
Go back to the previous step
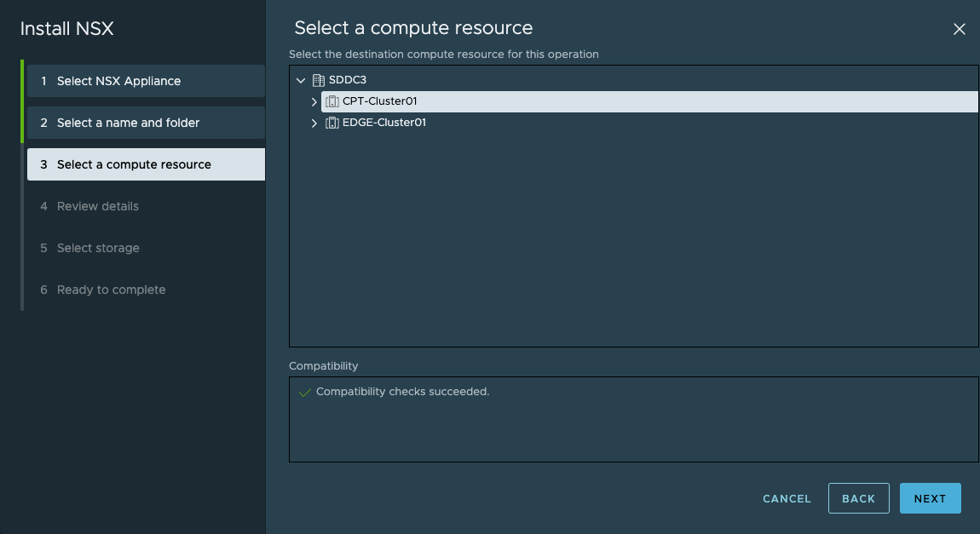859,498
